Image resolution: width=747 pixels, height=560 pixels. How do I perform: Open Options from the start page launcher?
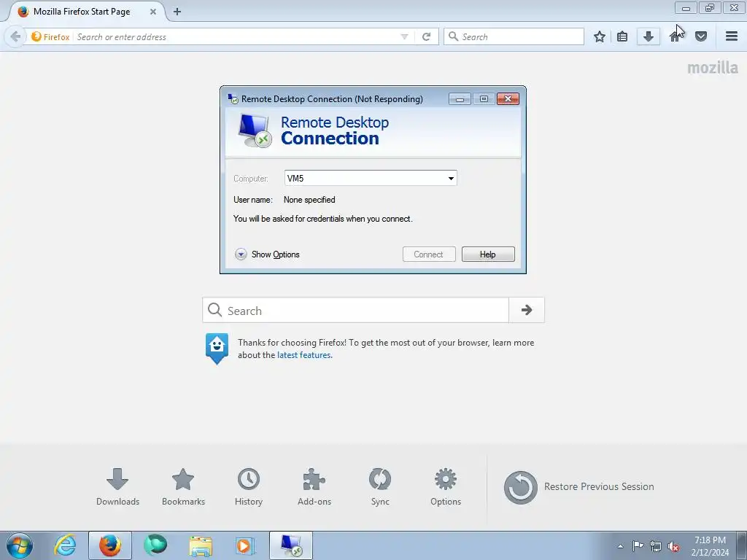pyautogui.click(x=446, y=486)
